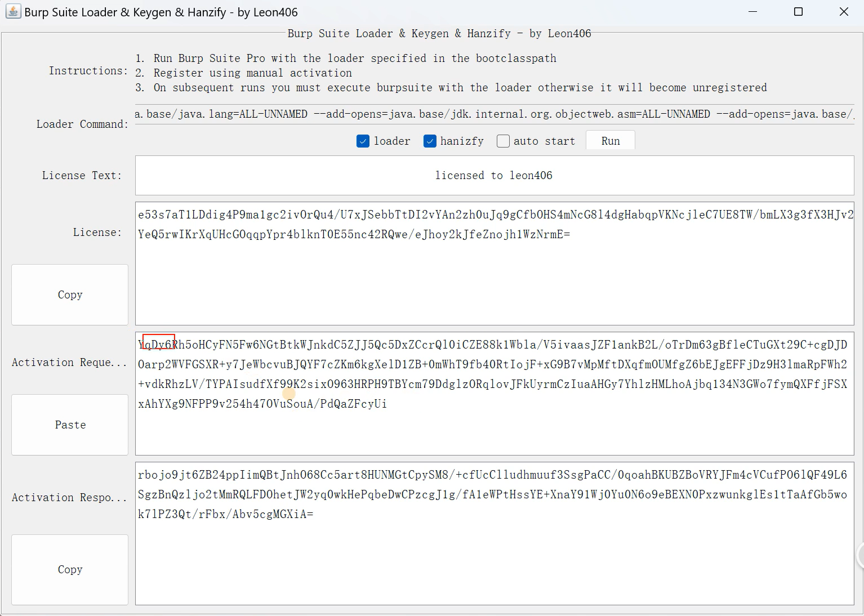The height and width of the screenshot is (616, 864).
Task: Click the Loader Command label
Action: (82, 124)
